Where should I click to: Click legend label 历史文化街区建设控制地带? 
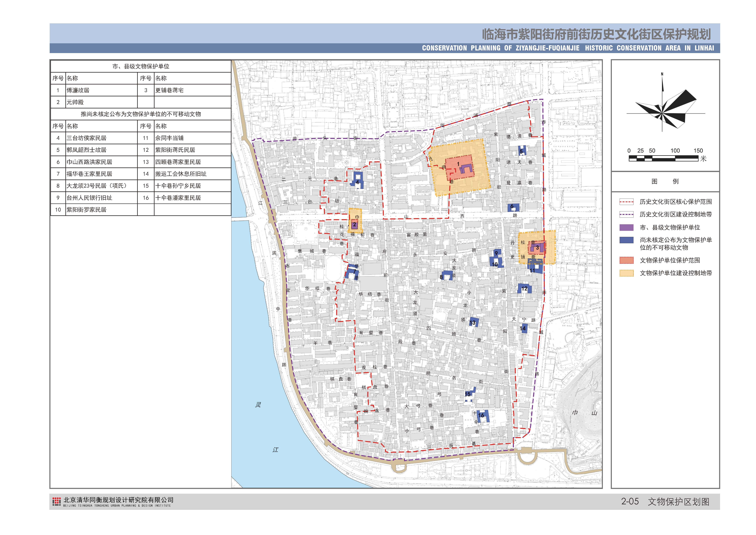tap(676, 214)
